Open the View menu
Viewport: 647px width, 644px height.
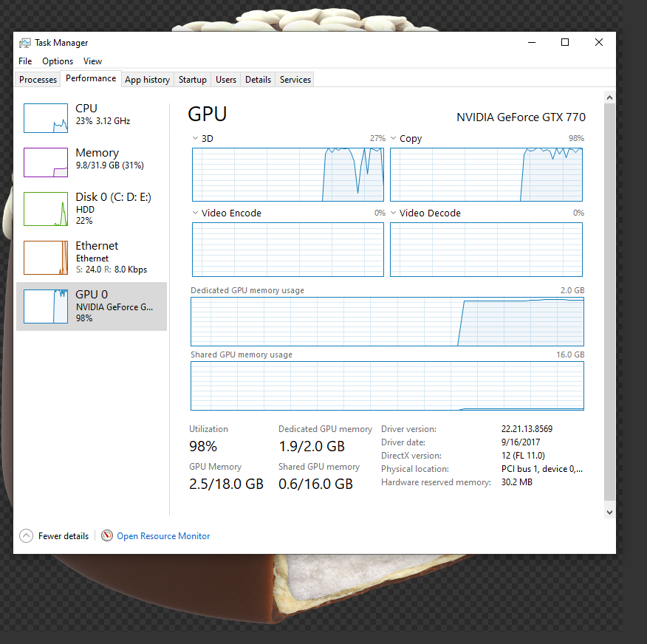[x=92, y=61]
